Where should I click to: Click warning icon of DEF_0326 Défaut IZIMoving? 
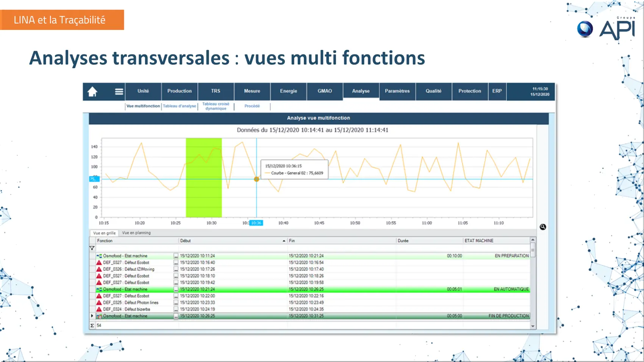[99, 269]
